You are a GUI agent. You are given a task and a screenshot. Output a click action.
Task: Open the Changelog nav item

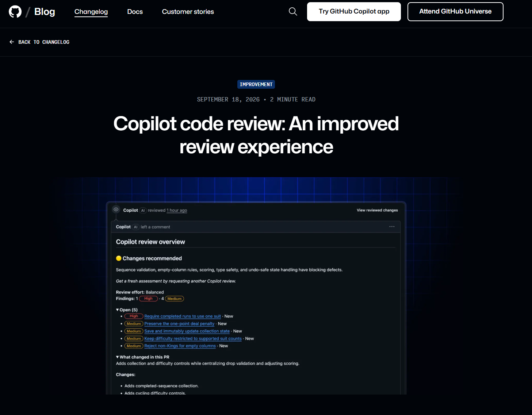[x=91, y=12]
